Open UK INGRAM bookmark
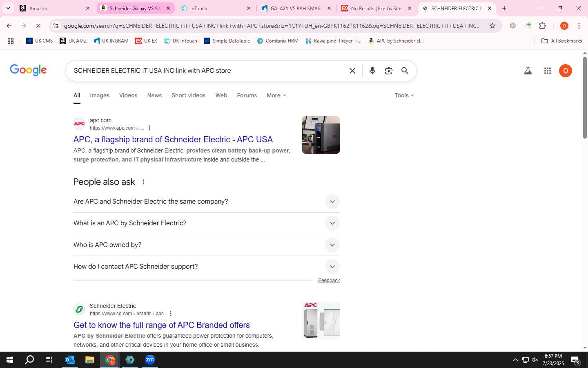The height and width of the screenshot is (368, 588). click(x=111, y=41)
